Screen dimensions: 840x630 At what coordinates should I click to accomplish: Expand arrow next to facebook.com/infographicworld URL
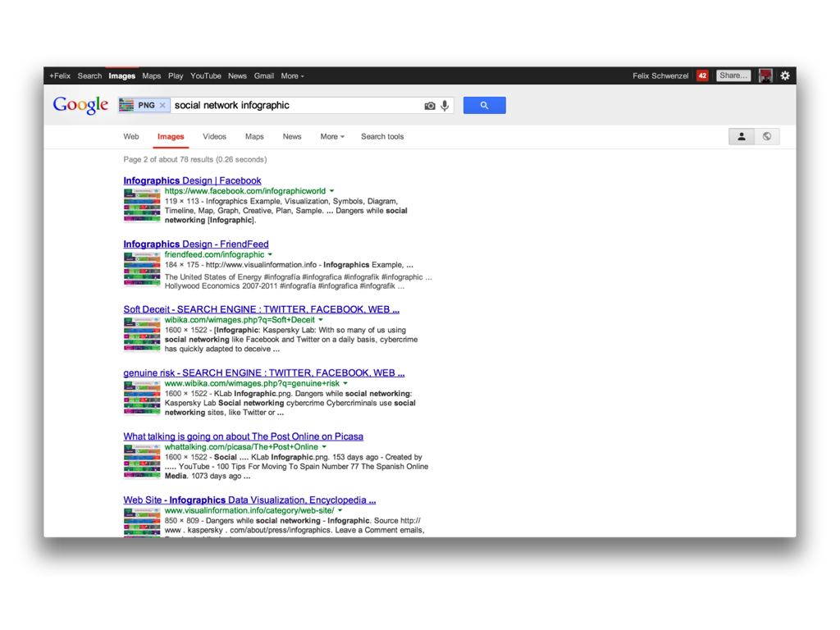(x=332, y=191)
